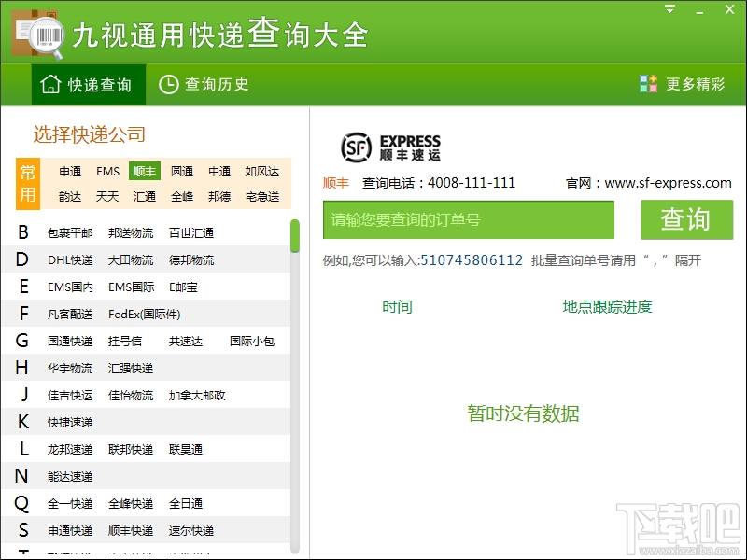The height and width of the screenshot is (560, 747).
Task: Choose 百世汇通 in row B
Action: [191, 232]
